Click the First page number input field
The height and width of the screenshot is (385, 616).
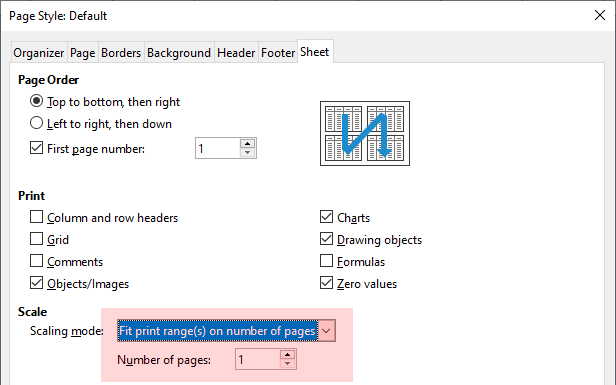218,148
